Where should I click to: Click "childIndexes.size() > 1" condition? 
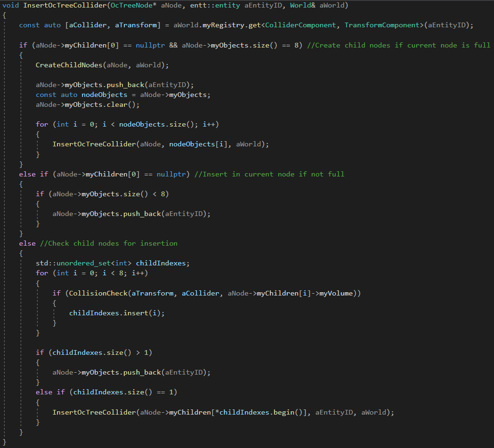(100, 352)
